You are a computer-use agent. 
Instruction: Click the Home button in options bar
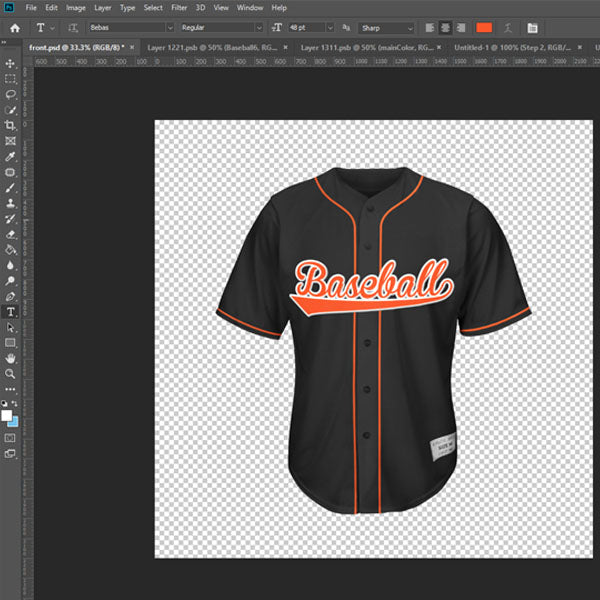coord(14,28)
